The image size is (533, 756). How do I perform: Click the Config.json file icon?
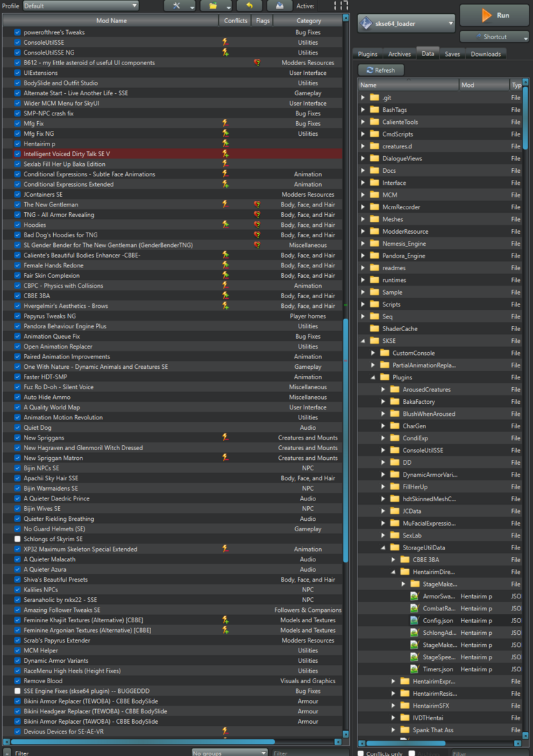click(414, 620)
